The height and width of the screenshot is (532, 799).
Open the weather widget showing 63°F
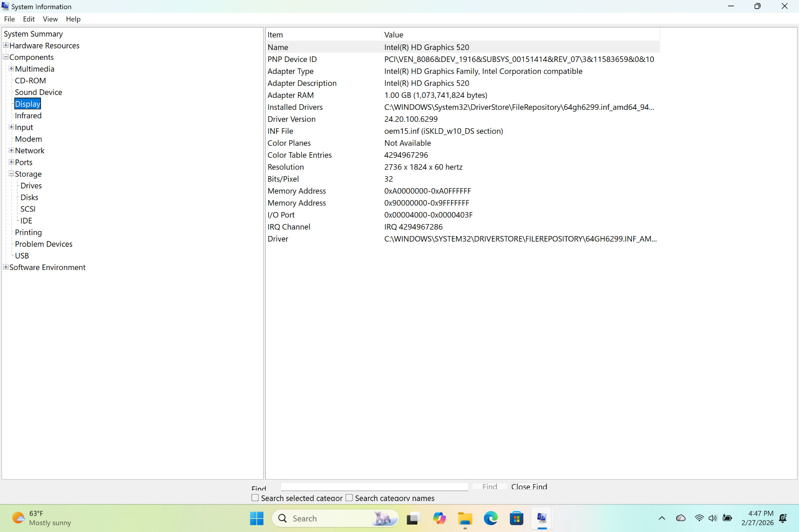pyautogui.click(x=42, y=519)
